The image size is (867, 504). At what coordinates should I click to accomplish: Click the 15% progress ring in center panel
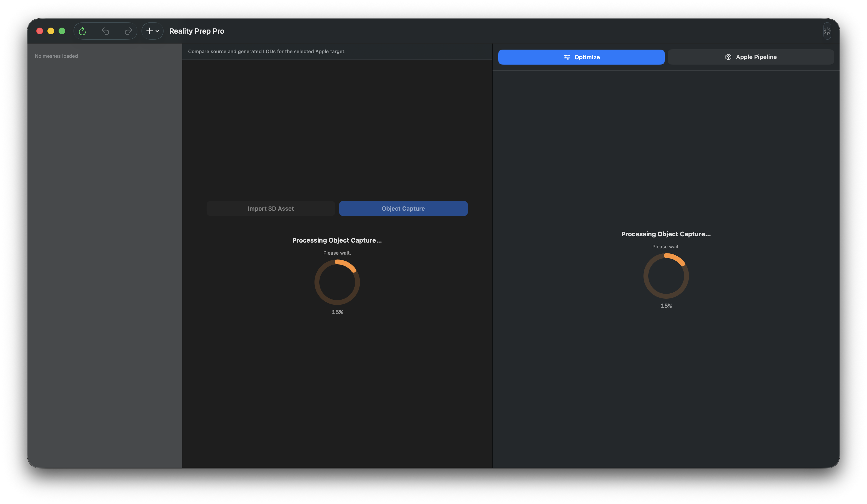tap(337, 282)
